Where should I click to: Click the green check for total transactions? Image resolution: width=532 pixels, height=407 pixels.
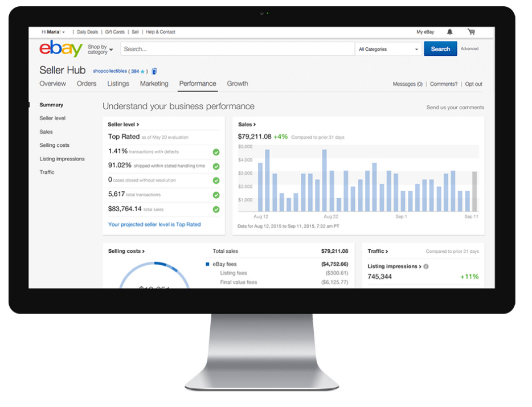coord(216,195)
